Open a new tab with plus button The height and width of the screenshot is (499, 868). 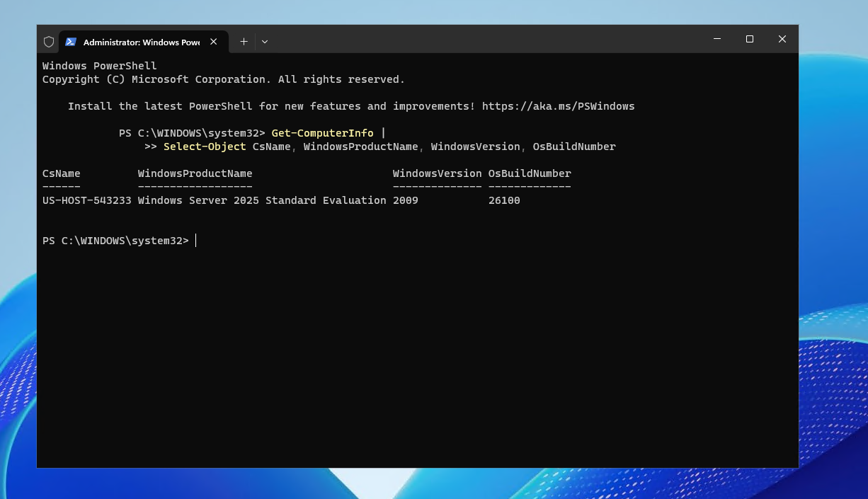244,42
